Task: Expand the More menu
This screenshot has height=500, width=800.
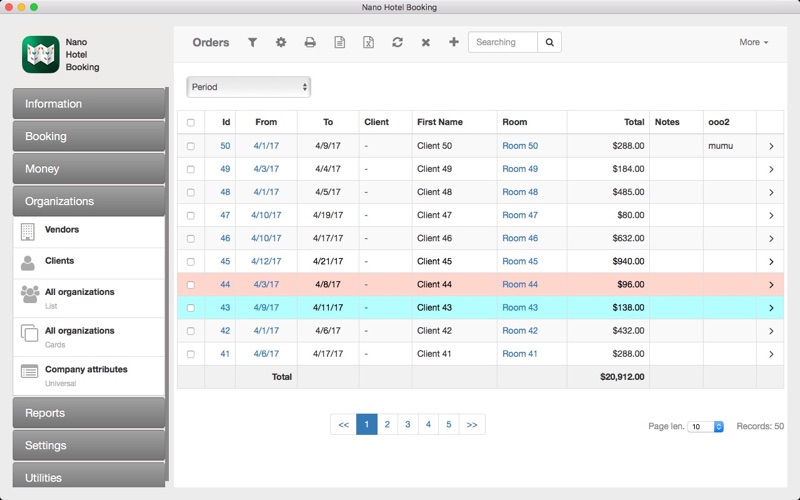Action: coord(754,42)
